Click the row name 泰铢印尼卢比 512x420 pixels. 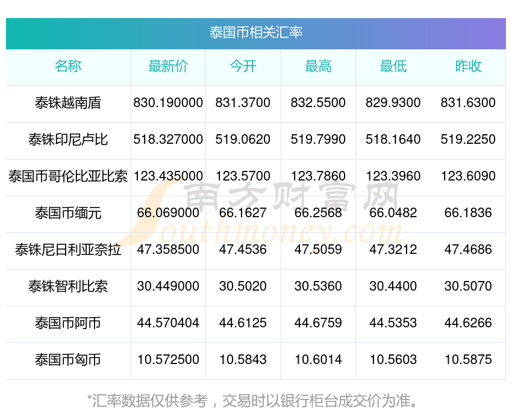click(68, 140)
